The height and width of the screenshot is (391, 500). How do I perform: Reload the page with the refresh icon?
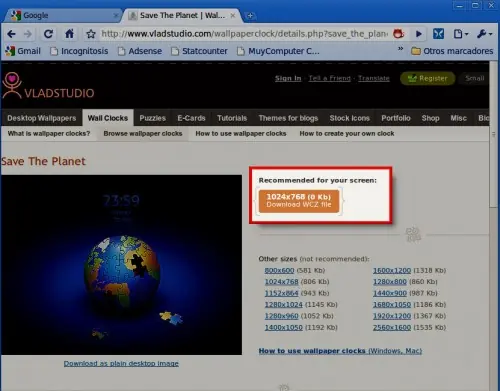click(x=48, y=34)
